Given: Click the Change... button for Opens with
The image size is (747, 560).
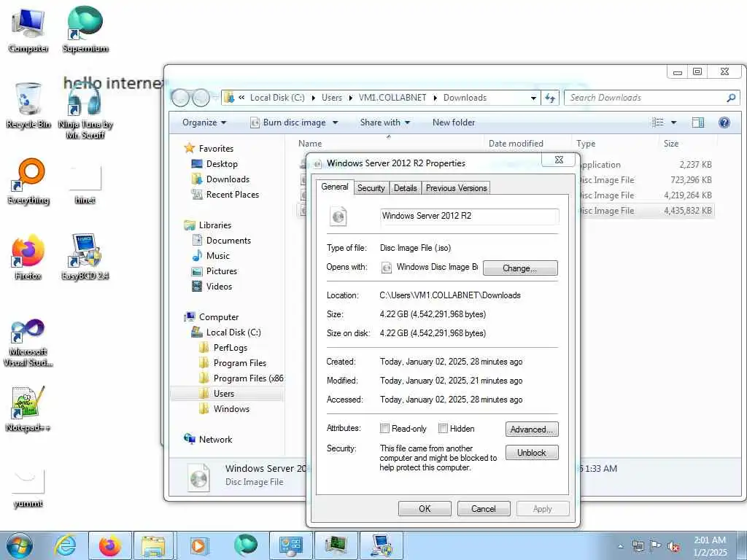Looking at the screenshot, I should point(520,268).
